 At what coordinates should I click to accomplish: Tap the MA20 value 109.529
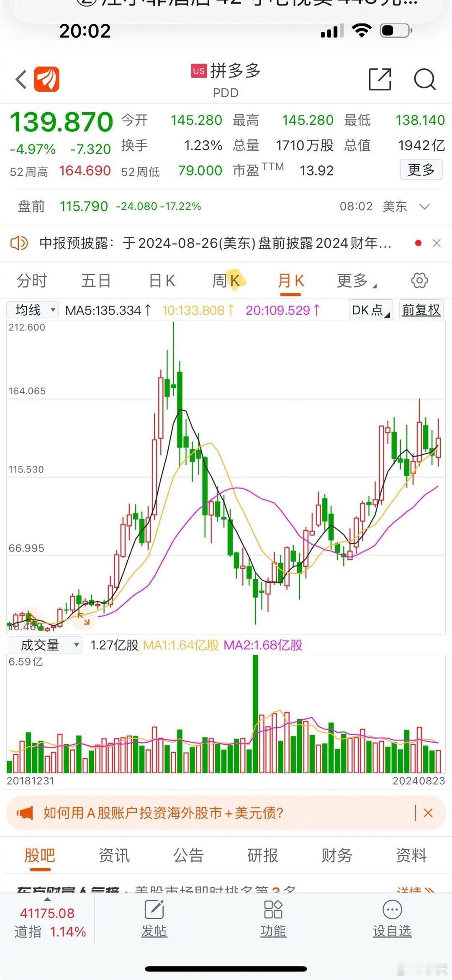coord(283,311)
